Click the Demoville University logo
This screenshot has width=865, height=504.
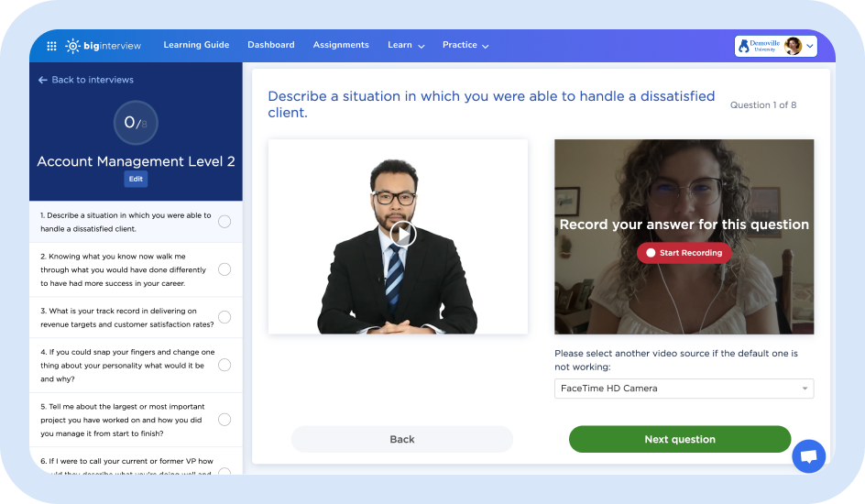click(x=759, y=46)
